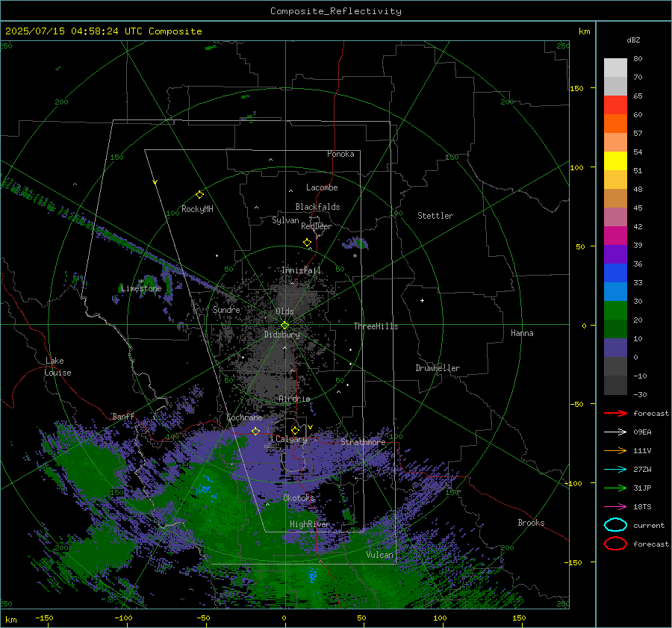Click the Innisfail town label

pyautogui.click(x=302, y=270)
